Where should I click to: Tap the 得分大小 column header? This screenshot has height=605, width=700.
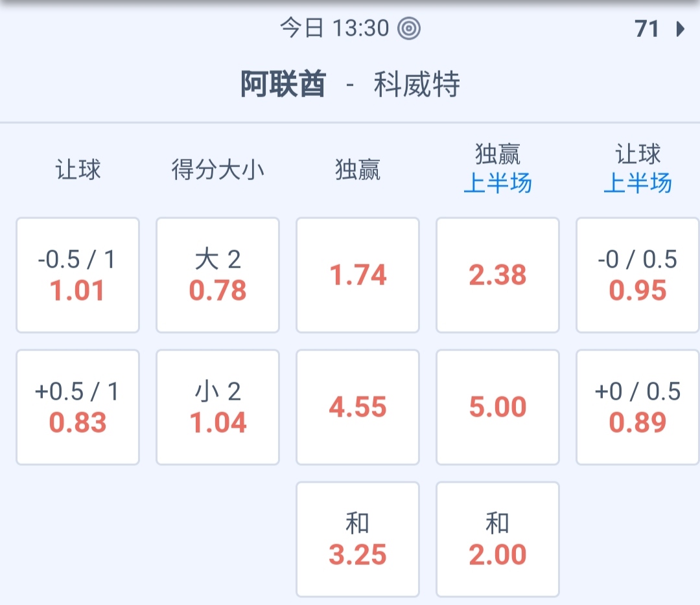218,170
